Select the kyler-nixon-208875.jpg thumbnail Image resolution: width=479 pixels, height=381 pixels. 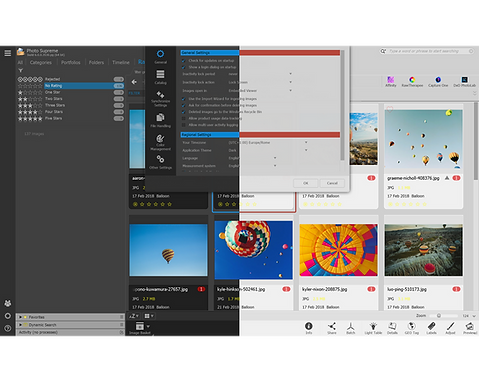(x=338, y=250)
